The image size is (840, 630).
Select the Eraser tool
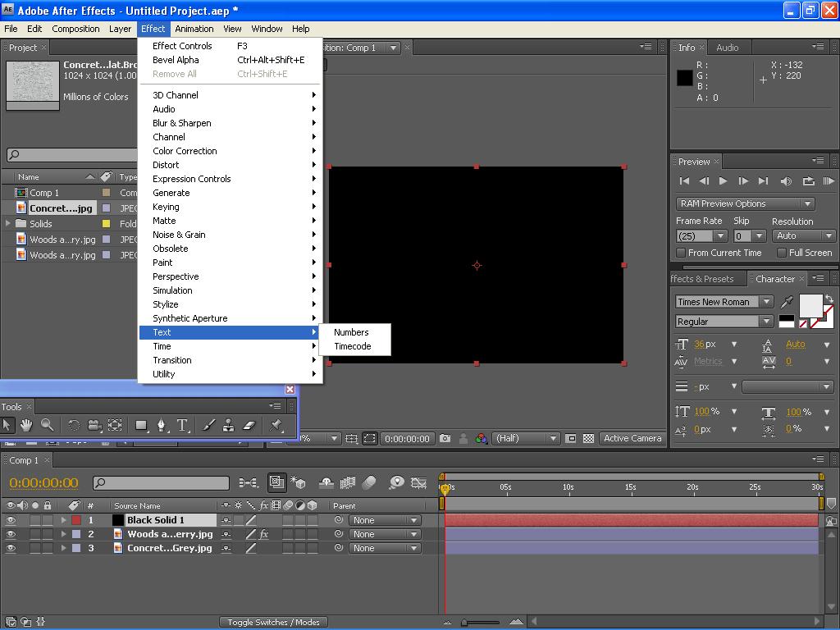249,426
